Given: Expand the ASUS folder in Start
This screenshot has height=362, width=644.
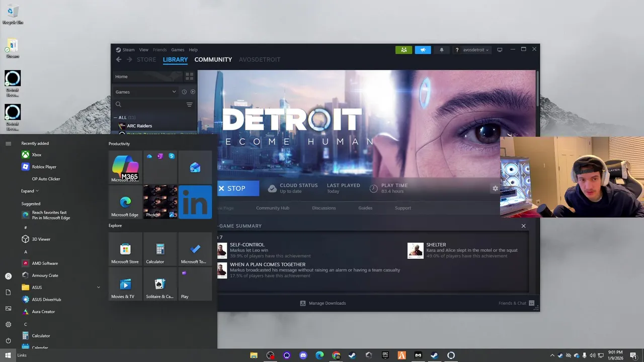Looking at the screenshot, I should 60,288.
